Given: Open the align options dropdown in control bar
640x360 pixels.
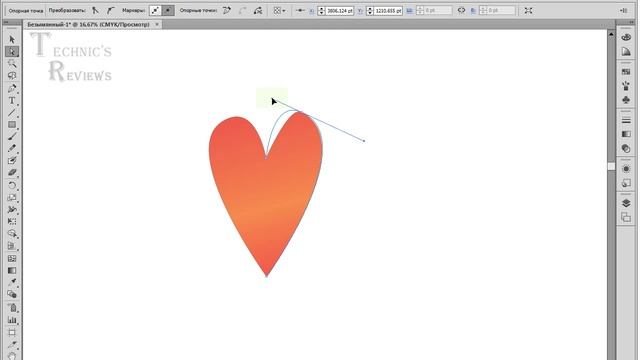Looking at the screenshot, I should (x=280, y=11).
